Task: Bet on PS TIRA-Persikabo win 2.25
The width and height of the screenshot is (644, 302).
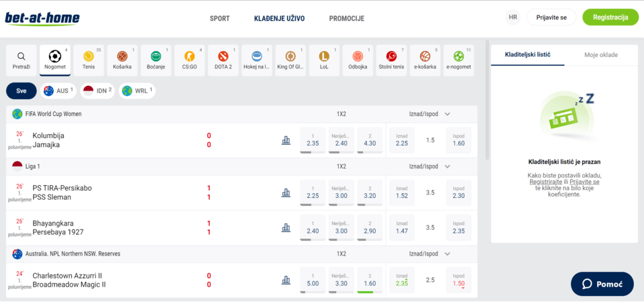Action: (x=313, y=193)
